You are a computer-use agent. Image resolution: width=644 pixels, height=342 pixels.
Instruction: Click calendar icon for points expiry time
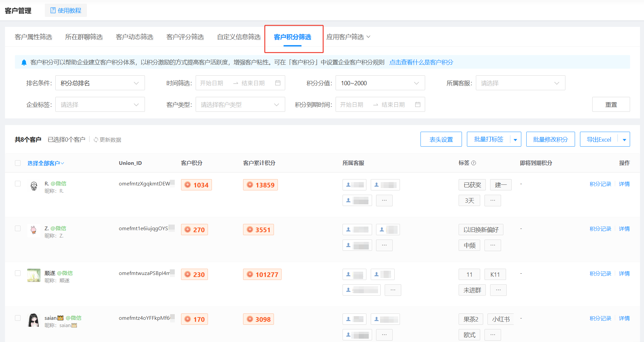418,104
